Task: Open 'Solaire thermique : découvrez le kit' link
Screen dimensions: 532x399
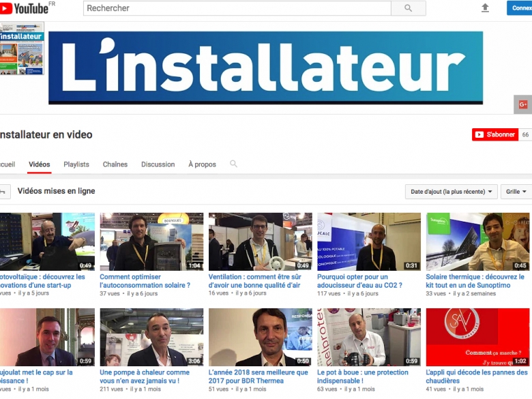Action: click(x=475, y=281)
